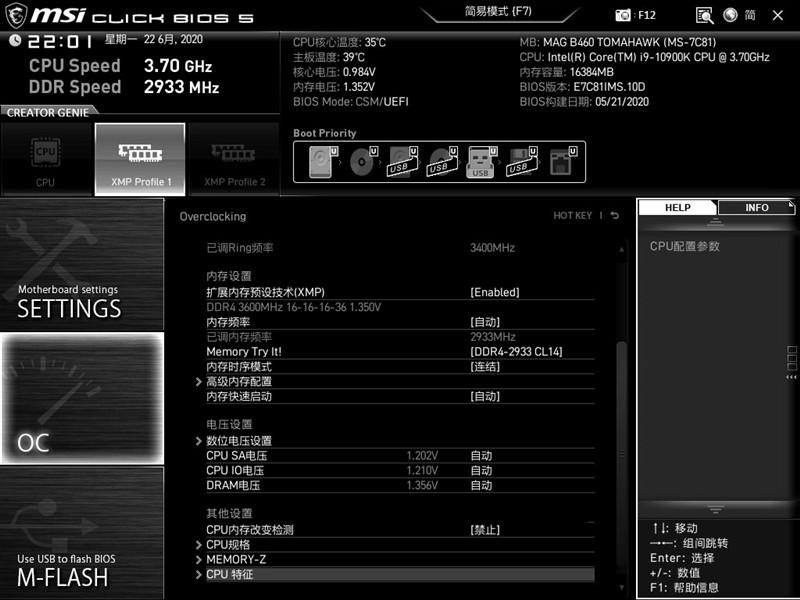Take a screenshot with the F12 camera icon
Viewport: 800px width, 600px height.
point(622,15)
